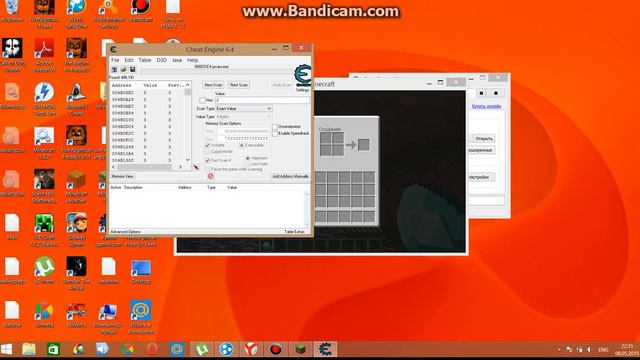The image size is (640, 360).
Task: Open Yandex browser from taskbar
Action: click(x=251, y=349)
